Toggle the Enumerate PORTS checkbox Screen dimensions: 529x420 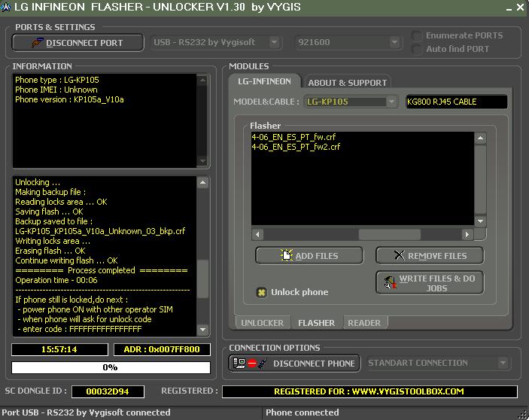click(417, 35)
